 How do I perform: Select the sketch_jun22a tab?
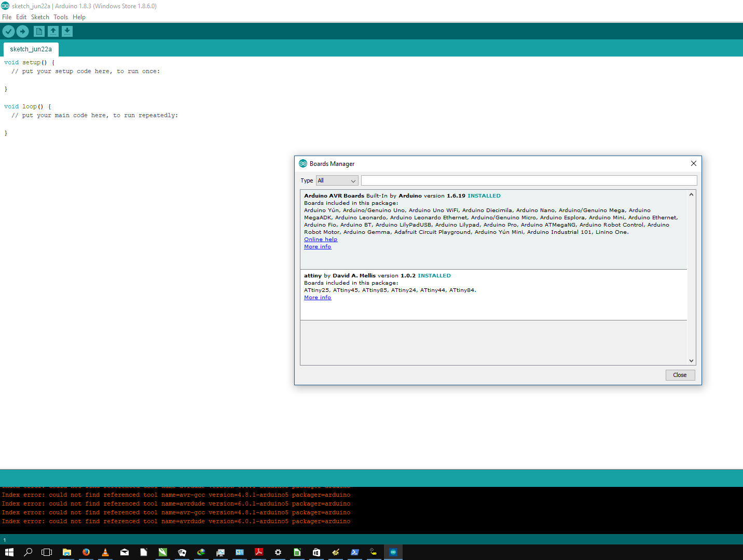coord(31,49)
